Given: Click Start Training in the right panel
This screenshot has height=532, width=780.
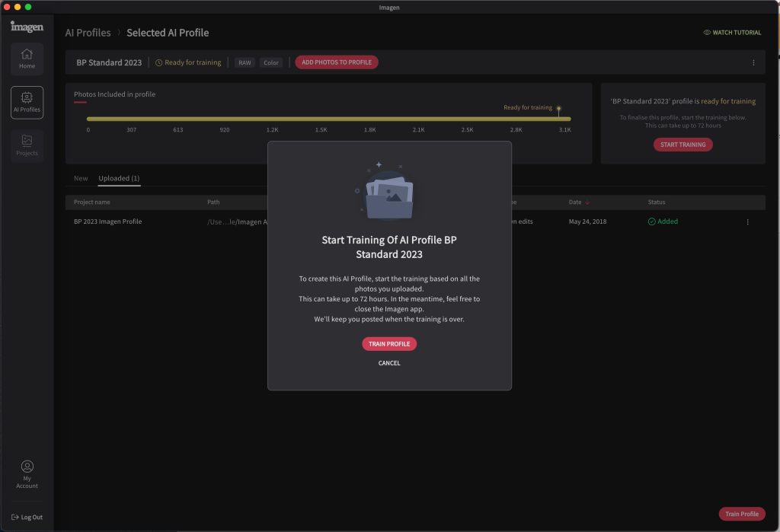Looking at the screenshot, I should click(683, 145).
